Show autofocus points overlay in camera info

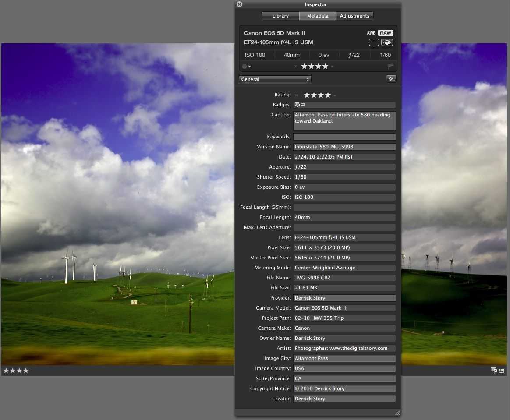pos(387,42)
